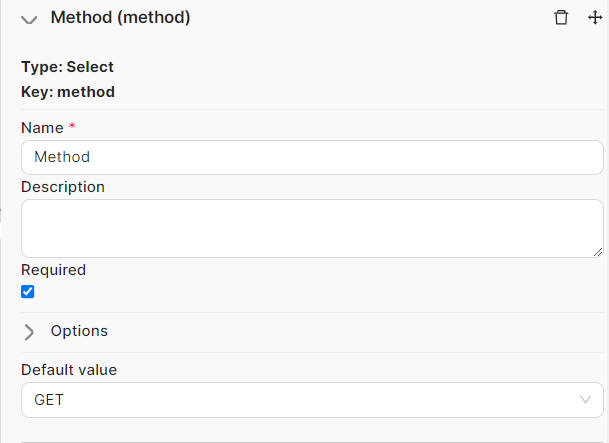Image resolution: width=609 pixels, height=443 pixels.
Task: Focus the Description text area
Action: click(x=311, y=227)
